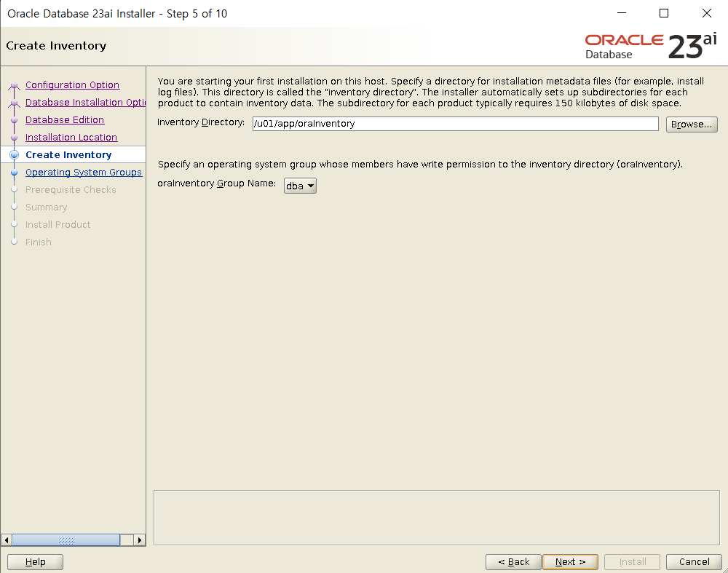The image size is (728, 573).
Task: Open the installer Help
Action: coord(35,562)
